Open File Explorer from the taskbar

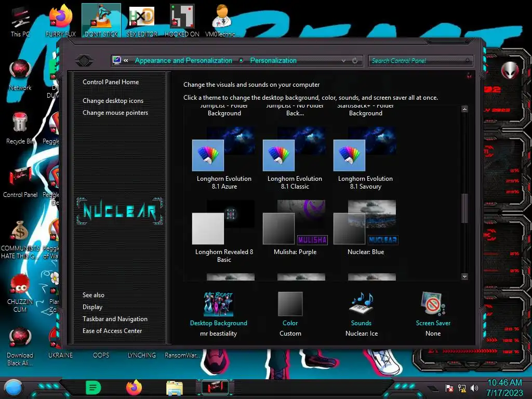coord(175,388)
